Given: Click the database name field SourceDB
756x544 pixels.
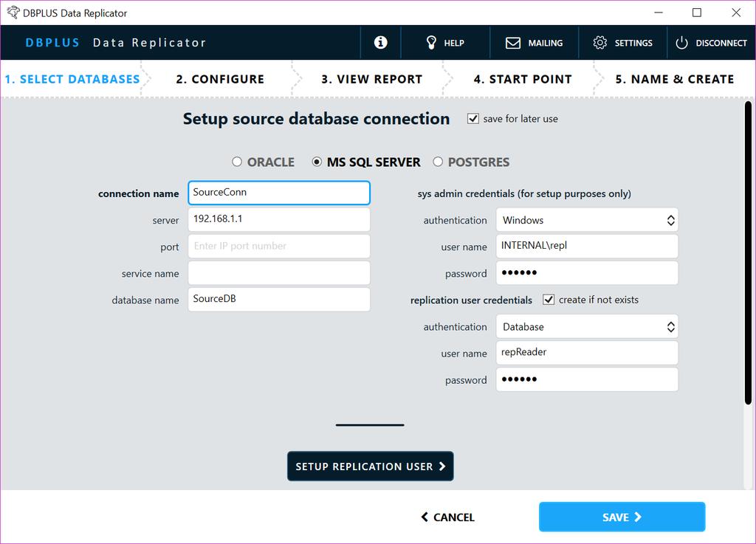Looking at the screenshot, I should 279,299.
